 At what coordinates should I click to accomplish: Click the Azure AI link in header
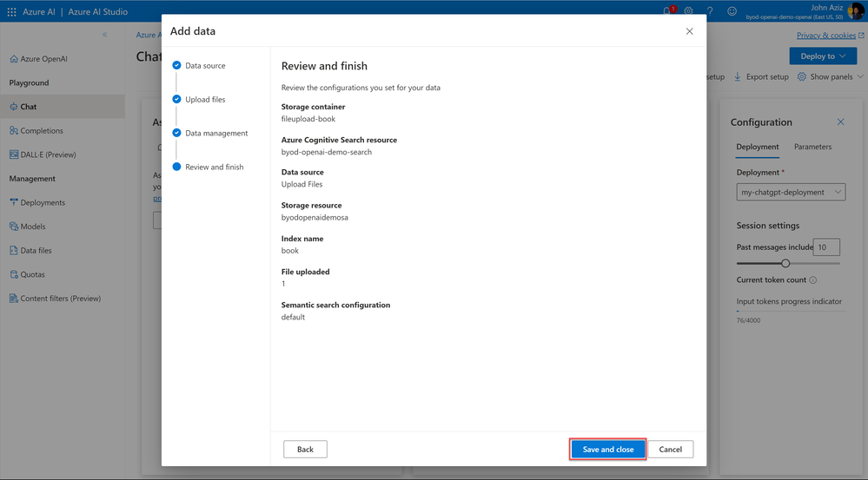39,11
